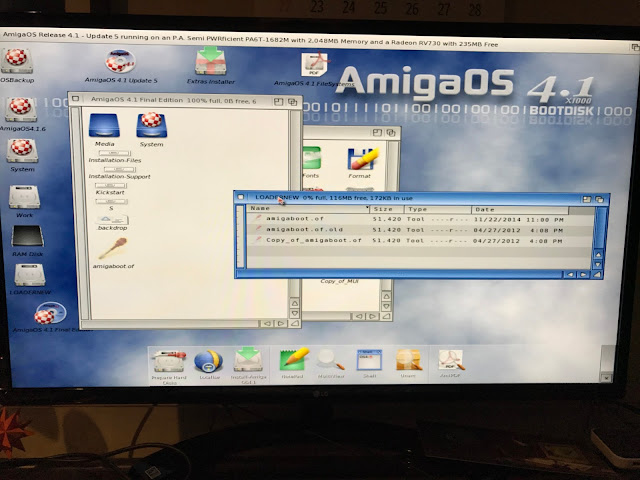Viewport: 640px width, 480px height.
Task: Launch Install AmigaOS 4.1 from the dock
Action: [x=248, y=360]
